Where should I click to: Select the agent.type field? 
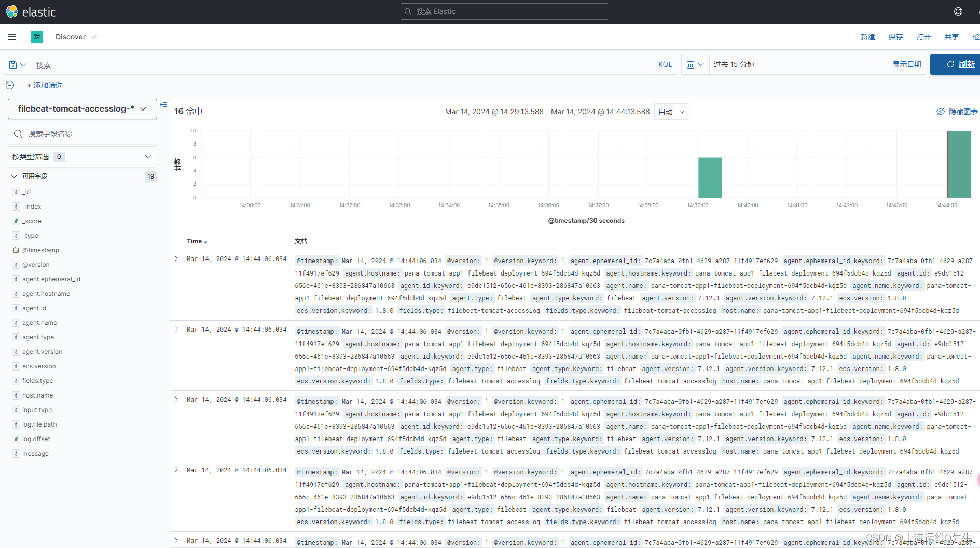(x=38, y=337)
